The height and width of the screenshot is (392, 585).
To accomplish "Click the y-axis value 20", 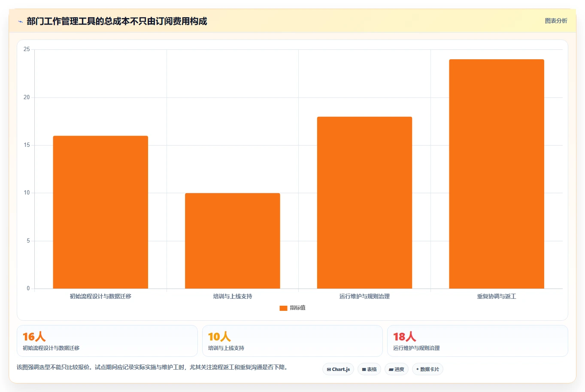I will [27, 97].
